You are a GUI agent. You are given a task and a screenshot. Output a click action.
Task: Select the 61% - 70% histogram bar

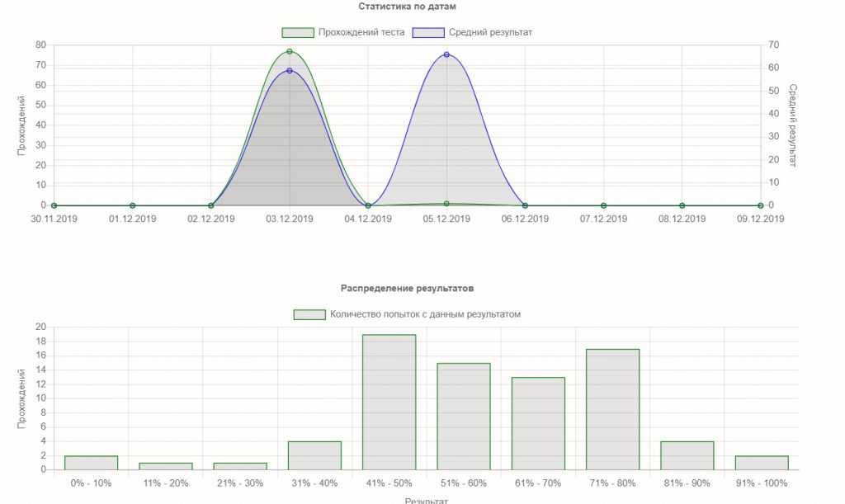point(538,424)
